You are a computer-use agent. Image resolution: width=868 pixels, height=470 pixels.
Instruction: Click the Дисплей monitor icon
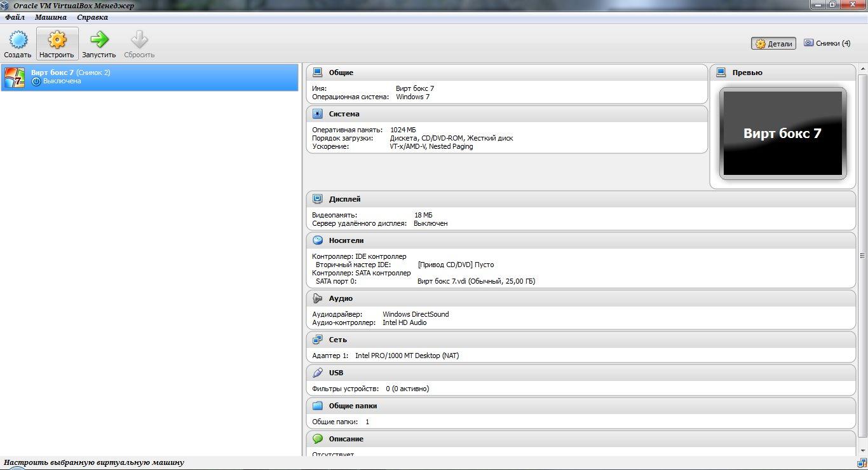tap(318, 199)
